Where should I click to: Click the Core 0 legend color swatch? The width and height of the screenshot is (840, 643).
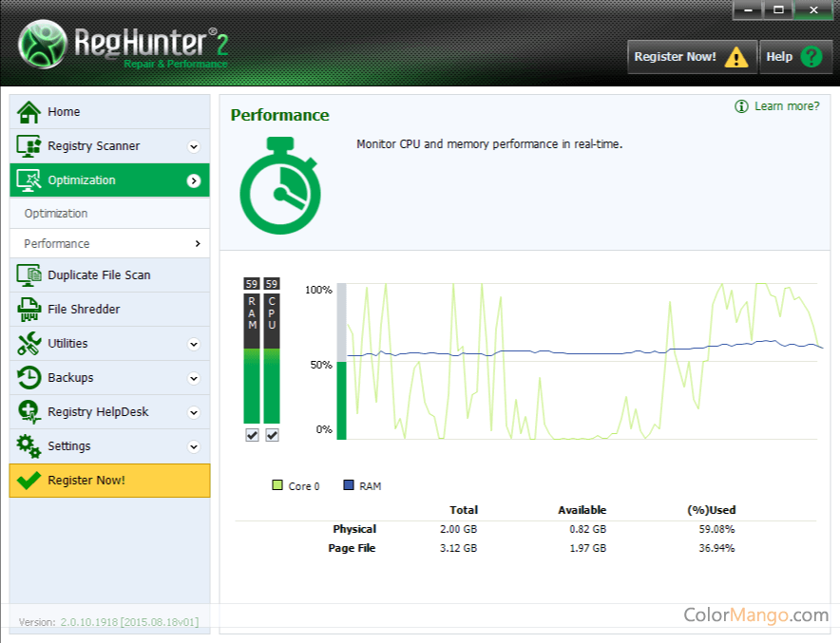coord(277,485)
